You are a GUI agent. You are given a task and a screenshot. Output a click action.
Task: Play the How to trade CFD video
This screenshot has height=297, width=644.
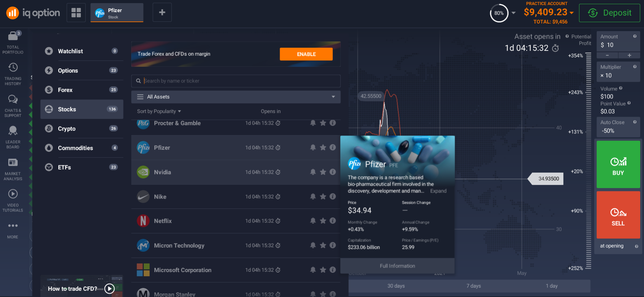(109, 289)
